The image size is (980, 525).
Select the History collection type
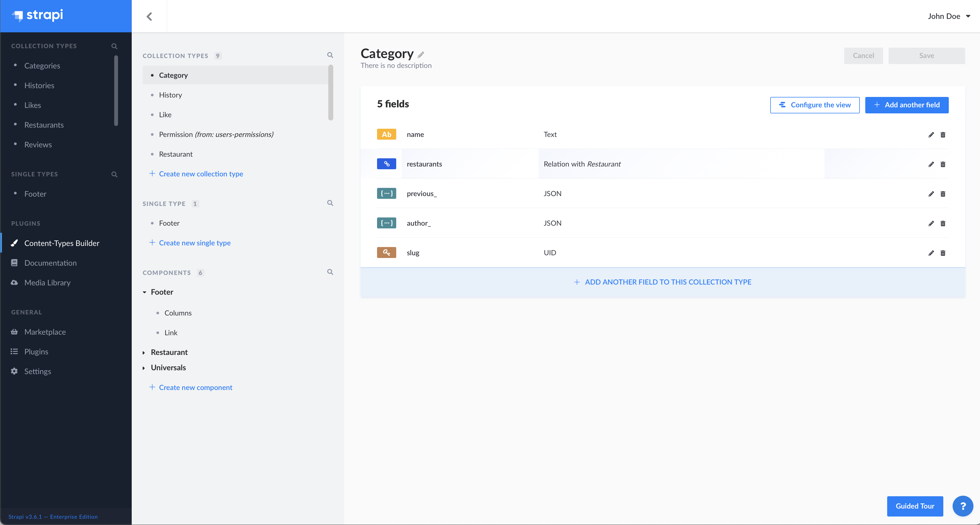[170, 95]
